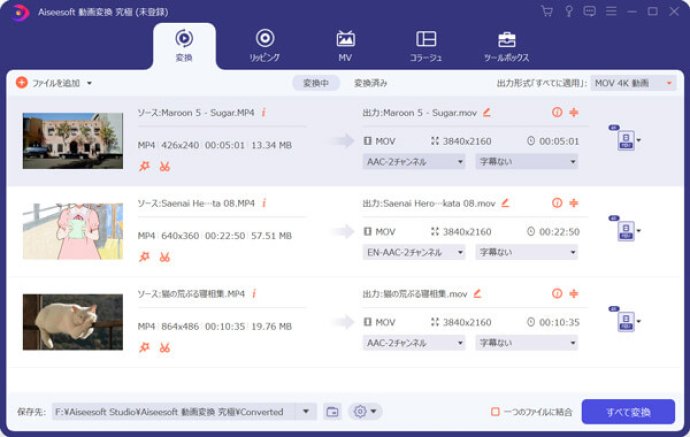The image size is (690, 437).
Task: Open AAC-2チャンネル audio dropdown for Maroon 5
Action: [414, 162]
